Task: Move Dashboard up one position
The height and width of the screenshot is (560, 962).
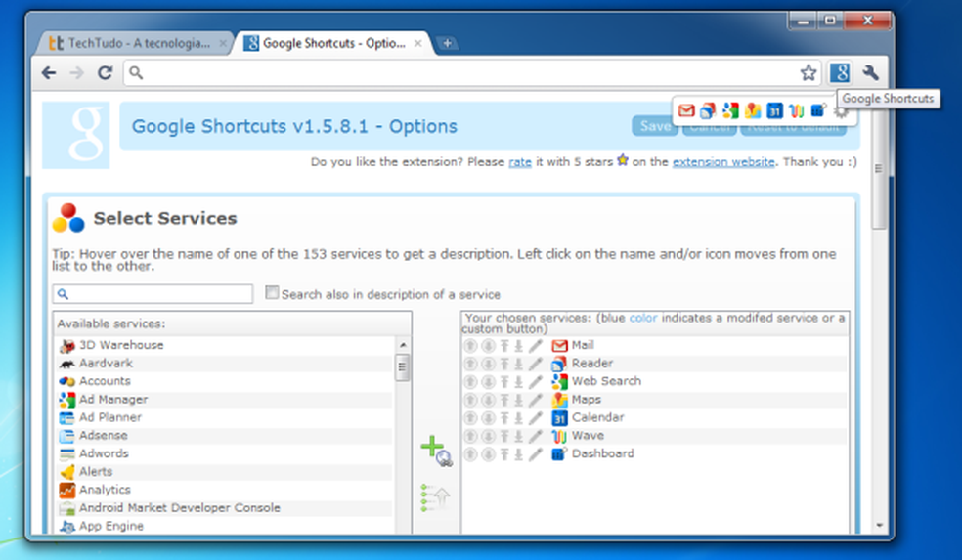Action: [x=470, y=454]
